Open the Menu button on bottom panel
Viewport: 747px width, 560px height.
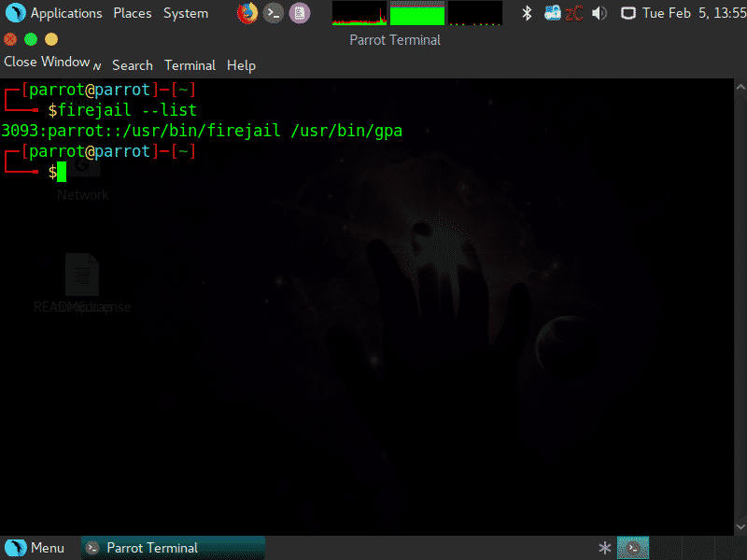tap(35, 548)
